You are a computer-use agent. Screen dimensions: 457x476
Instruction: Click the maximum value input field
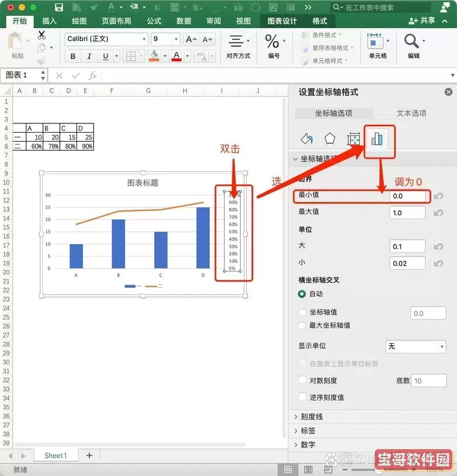tap(407, 213)
